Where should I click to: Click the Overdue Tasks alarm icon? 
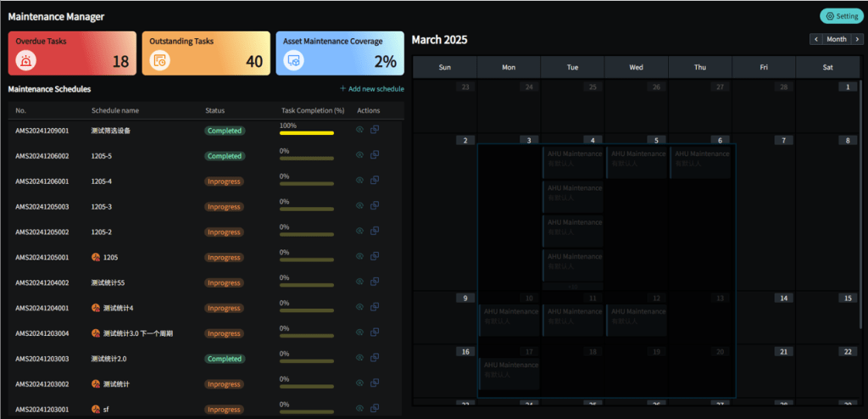[27, 60]
